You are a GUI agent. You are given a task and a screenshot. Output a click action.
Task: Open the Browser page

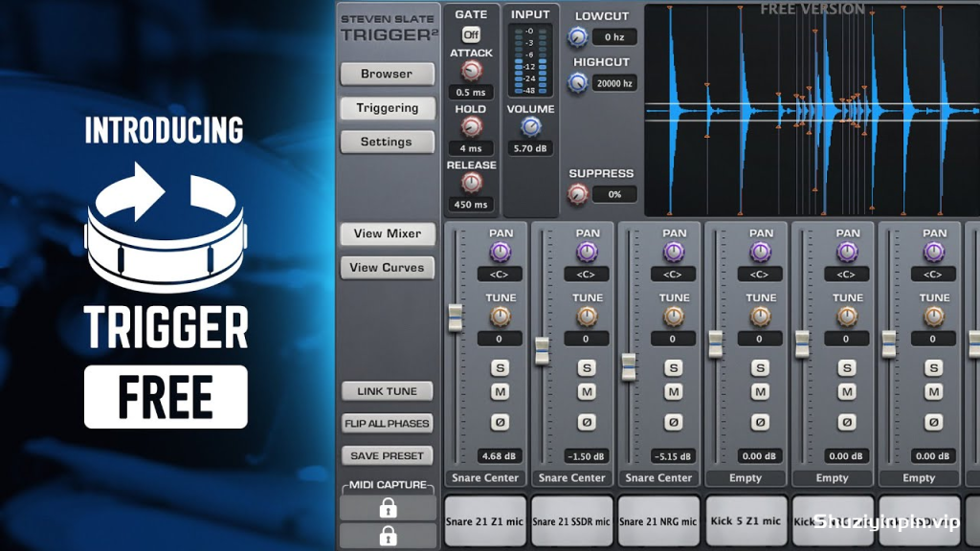[x=388, y=74]
